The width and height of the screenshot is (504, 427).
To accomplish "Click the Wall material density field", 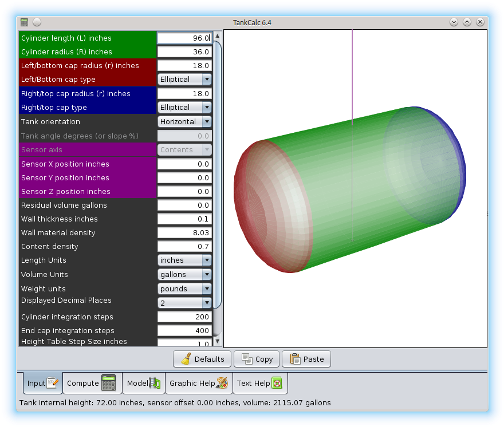I will click(x=184, y=233).
